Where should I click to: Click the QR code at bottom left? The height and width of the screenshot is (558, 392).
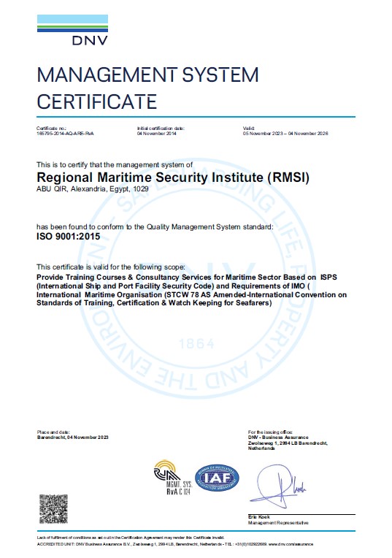[x=53, y=509]
